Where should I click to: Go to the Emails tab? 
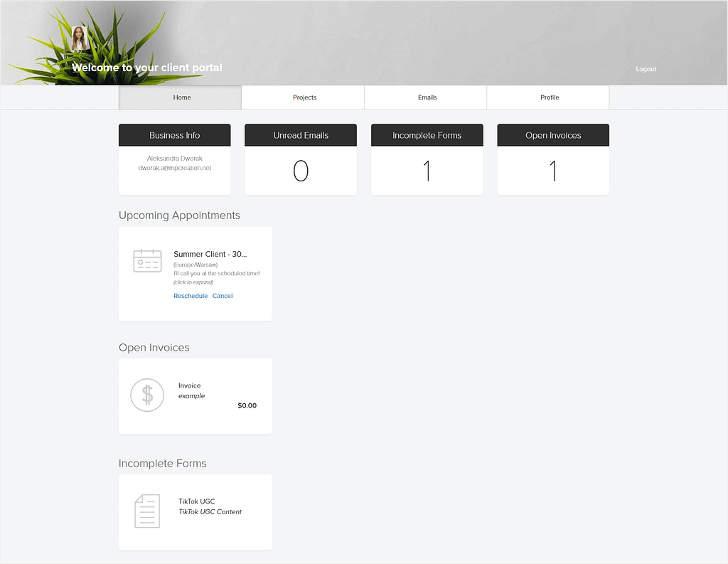[425, 97]
